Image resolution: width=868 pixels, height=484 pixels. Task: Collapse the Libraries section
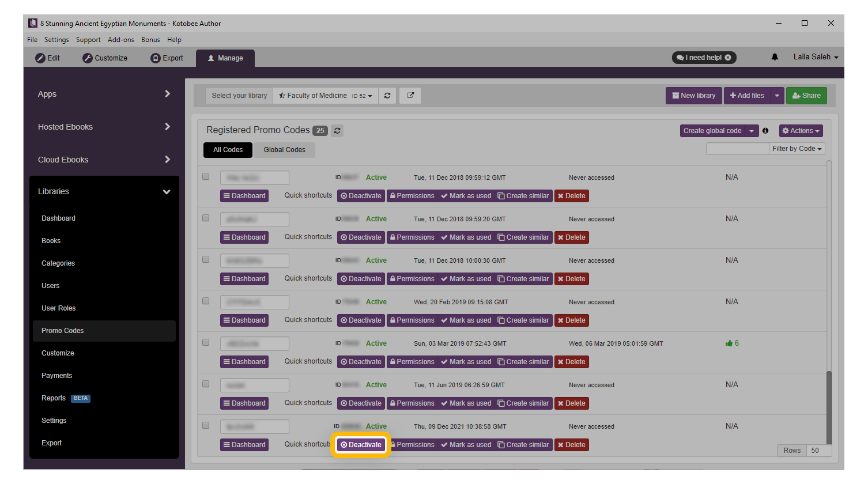pos(104,191)
